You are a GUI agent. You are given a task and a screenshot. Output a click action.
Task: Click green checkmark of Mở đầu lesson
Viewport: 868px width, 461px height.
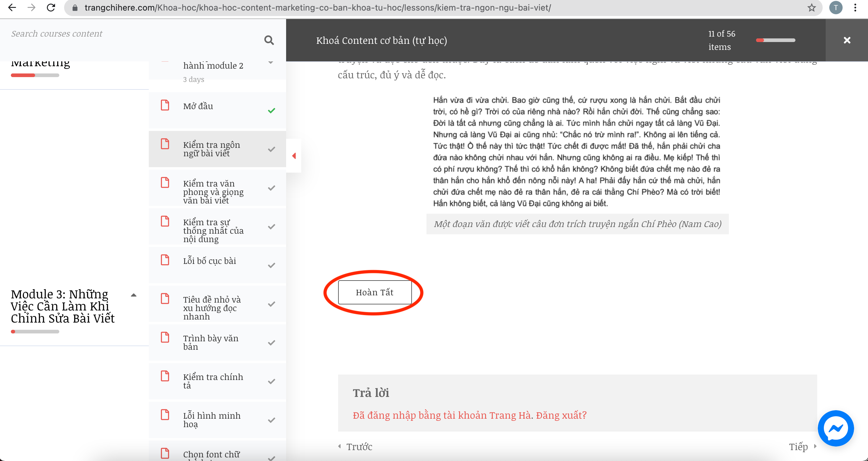pos(272,110)
